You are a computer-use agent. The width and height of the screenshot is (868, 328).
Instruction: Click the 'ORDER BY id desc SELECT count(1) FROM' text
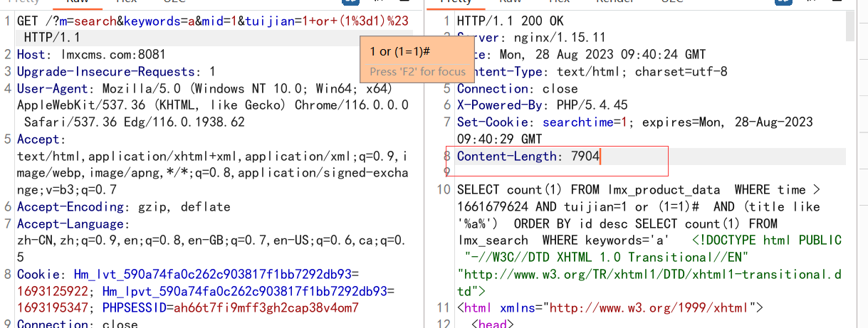[x=649, y=224]
